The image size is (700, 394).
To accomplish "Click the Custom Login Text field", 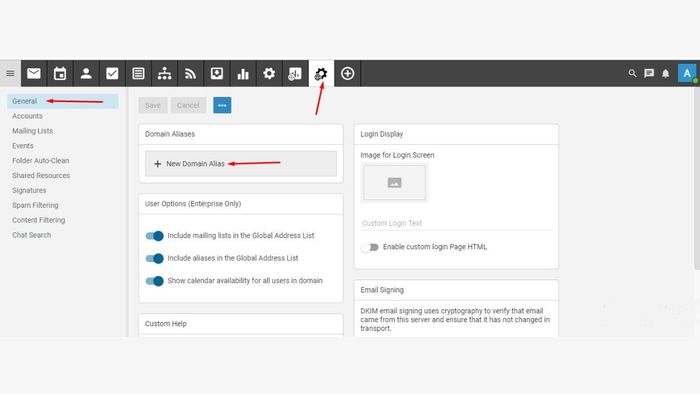I will pyautogui.click(x=456, y=223).
